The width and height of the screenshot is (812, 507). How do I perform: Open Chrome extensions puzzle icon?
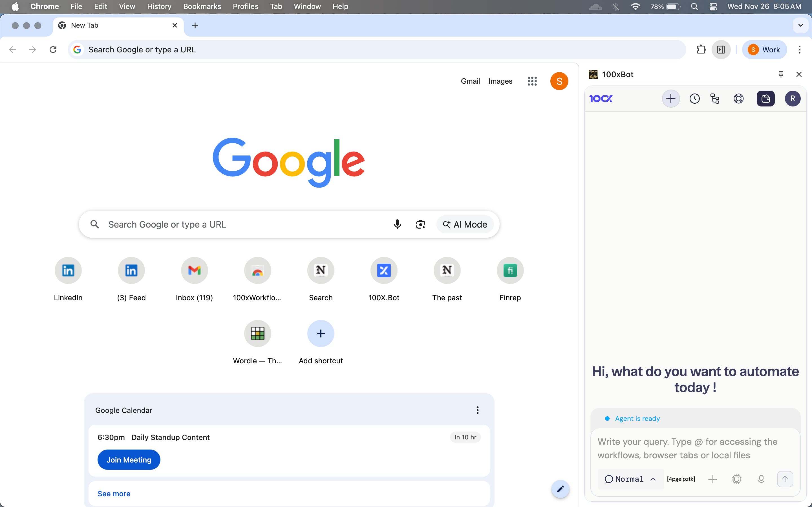click(x=701, y=50)
